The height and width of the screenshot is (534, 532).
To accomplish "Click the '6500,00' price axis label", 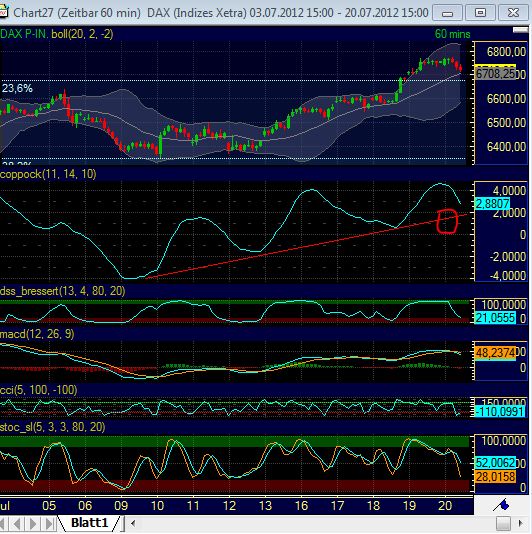I will point(506,123).
